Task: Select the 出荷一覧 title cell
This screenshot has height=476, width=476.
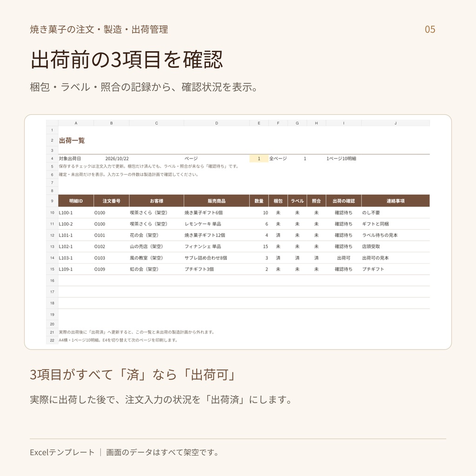Action: (x=72, y=140)
